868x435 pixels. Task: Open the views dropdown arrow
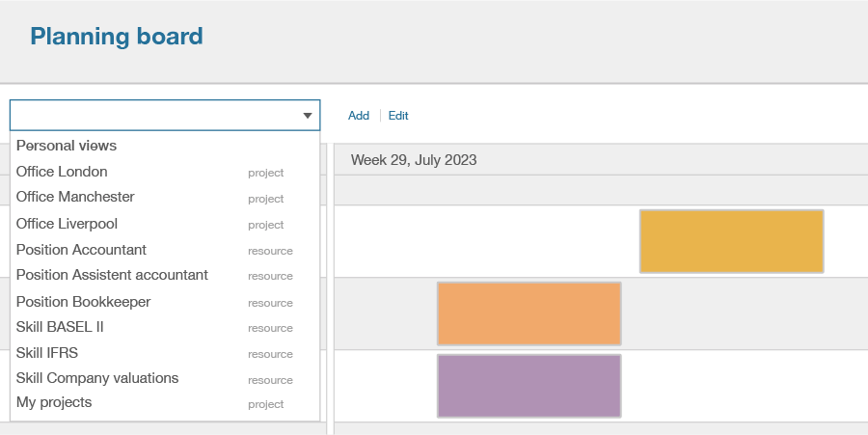tap(308, 116)
